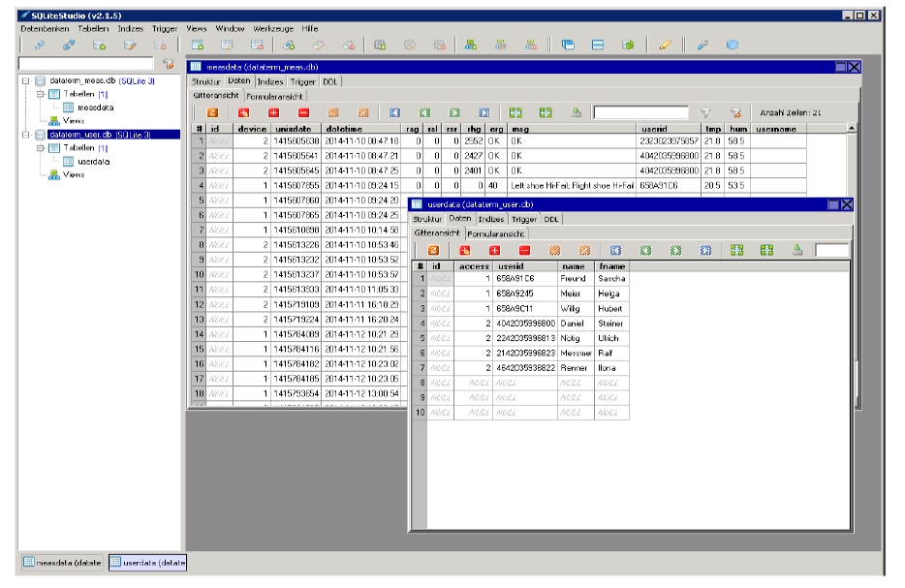The height and width of the screenshot is (588, 905).
Task: Open the Indizes menu in the menu bar
Action: tap(131, 28)
